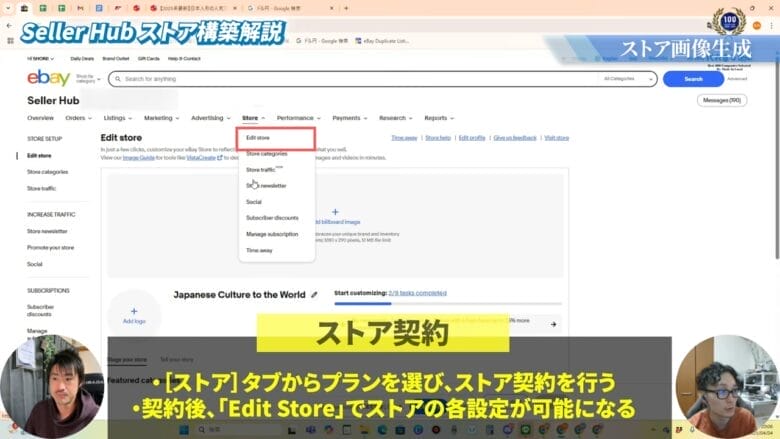The height and width of the screenshot is (439, 780).
Task: Open Subscriber discounts in left sidebar
Action: (40, 311)
